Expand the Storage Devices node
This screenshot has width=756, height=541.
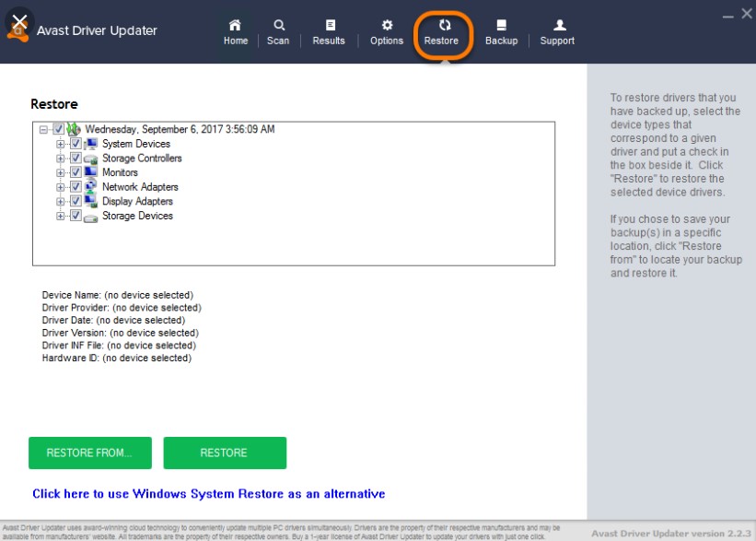coord(60,217)
